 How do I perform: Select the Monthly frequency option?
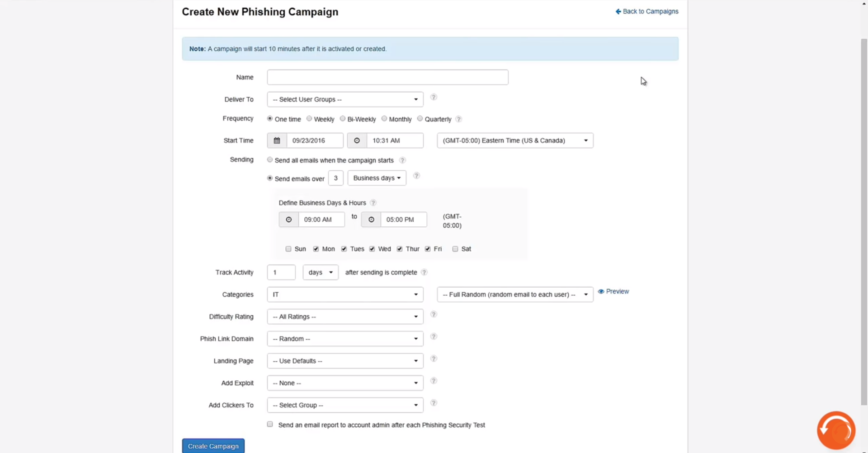point(384,118)
